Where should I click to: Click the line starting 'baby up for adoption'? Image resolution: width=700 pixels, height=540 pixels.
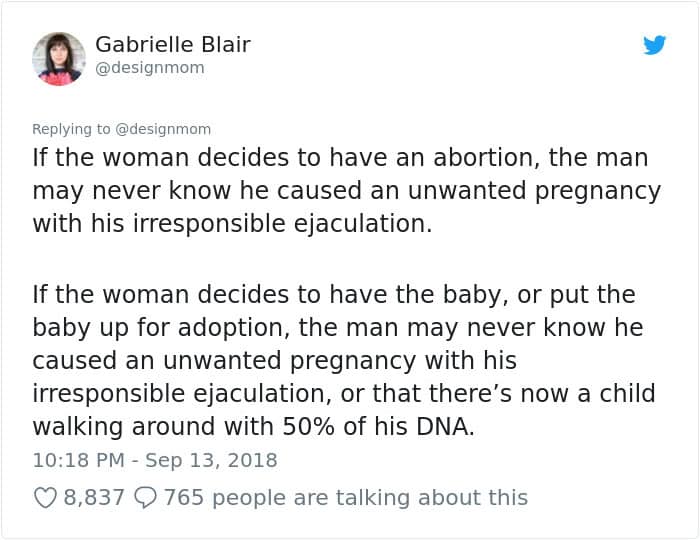pos(338,328)
